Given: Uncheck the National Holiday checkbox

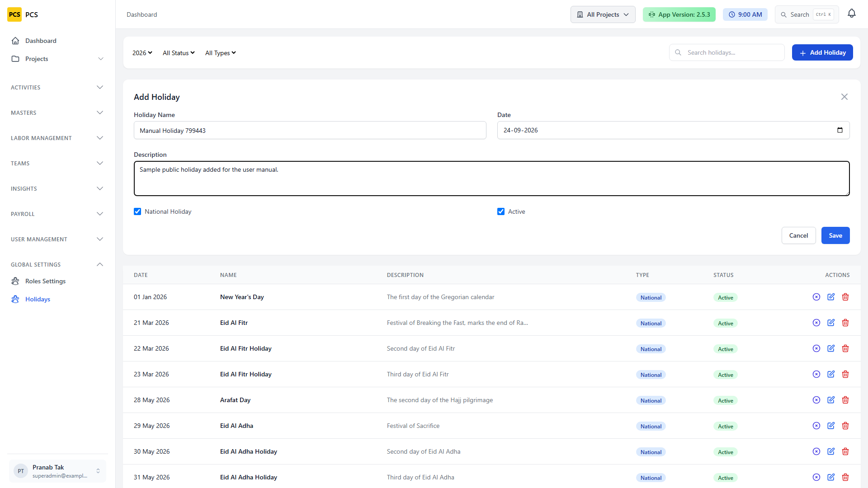Looking at the screenshot, I should pyautogui.click(x=137, y=211).
